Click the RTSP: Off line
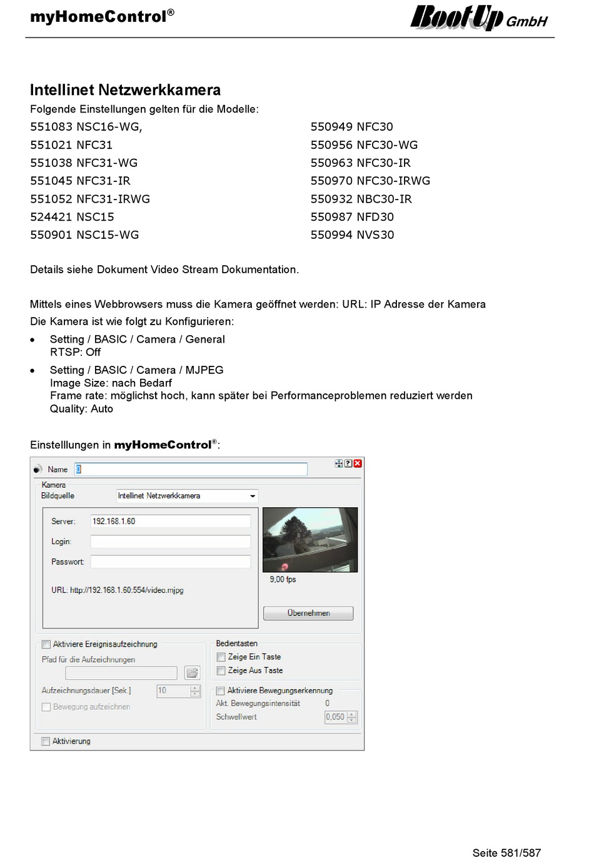The image size is (594, 868). (x=75, y=352)
